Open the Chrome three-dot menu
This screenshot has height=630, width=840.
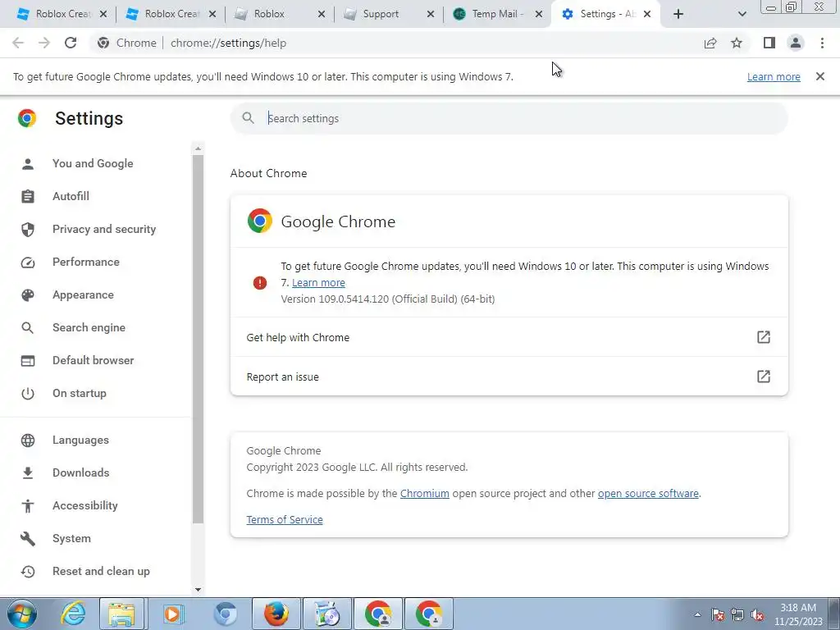(822, 43)
